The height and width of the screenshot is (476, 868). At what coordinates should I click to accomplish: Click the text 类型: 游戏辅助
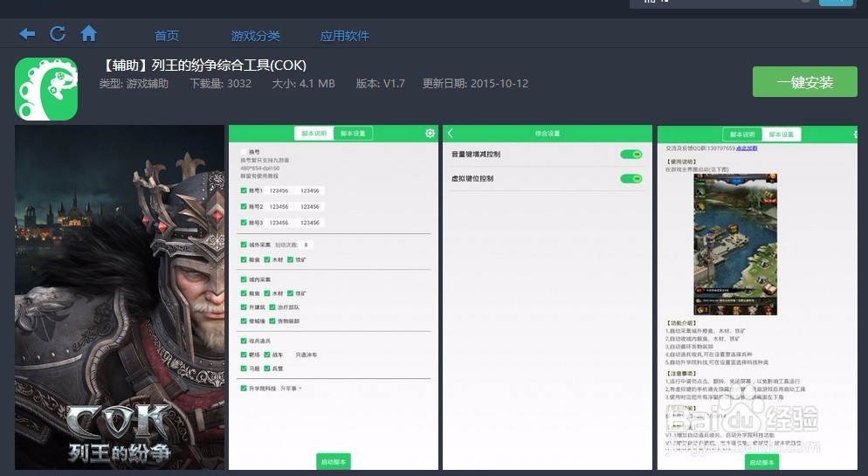[x=134, y=84]
